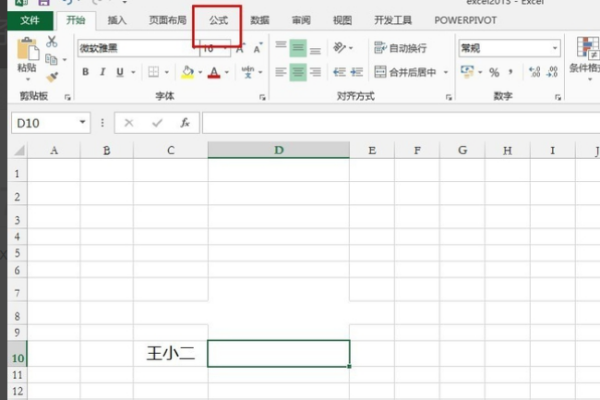Click the cell borders icon
Screen dimensions: 600x400
(153, 72)
